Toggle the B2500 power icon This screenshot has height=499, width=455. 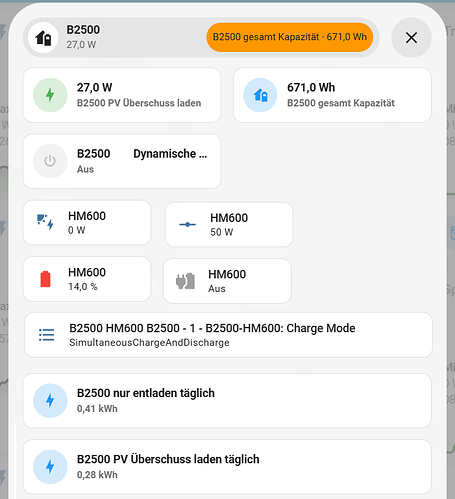[x=50, y=161]
